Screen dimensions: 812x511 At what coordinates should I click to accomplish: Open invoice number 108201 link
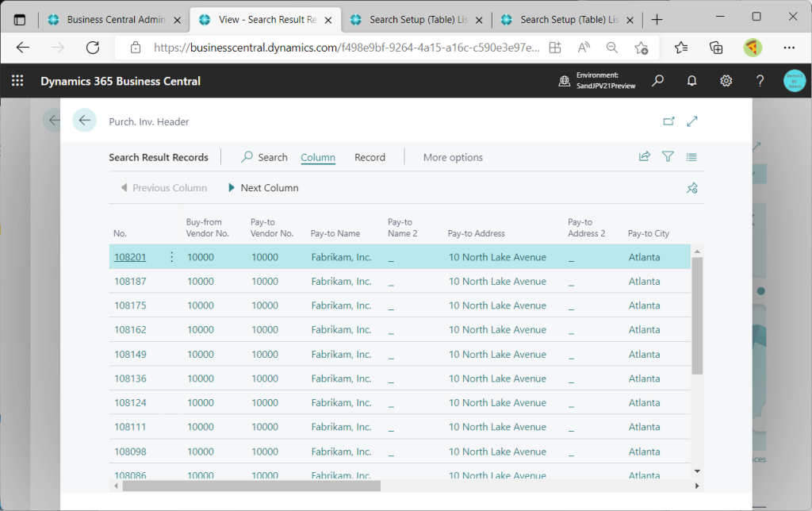click(130, 257)
